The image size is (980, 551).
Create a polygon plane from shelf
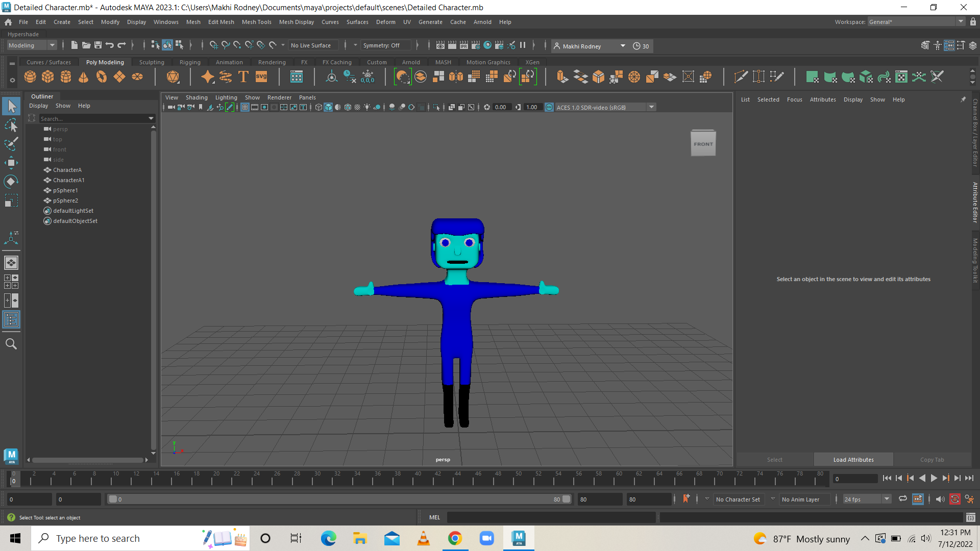[x=119, y=77]
